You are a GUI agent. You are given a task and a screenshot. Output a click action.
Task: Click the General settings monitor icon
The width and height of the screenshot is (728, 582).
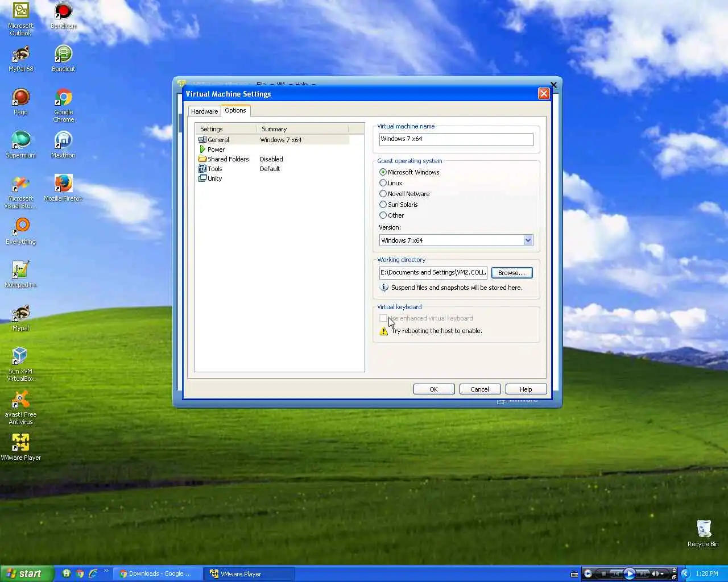[x=202, y=140]
